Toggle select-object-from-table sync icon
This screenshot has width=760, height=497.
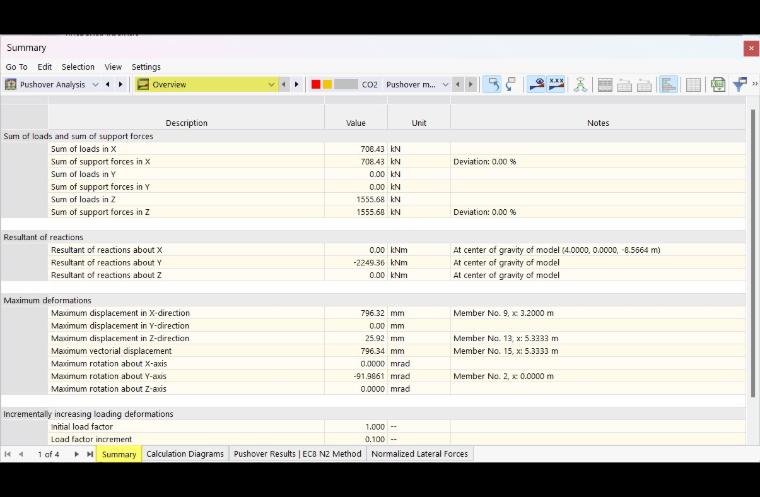[x=493, y=84]
